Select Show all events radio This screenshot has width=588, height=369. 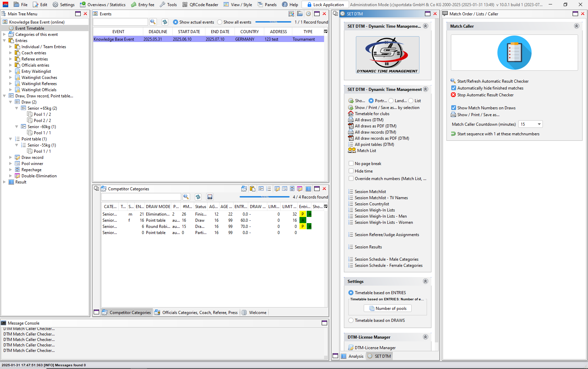pyautogui.click(x=220, y=22)
